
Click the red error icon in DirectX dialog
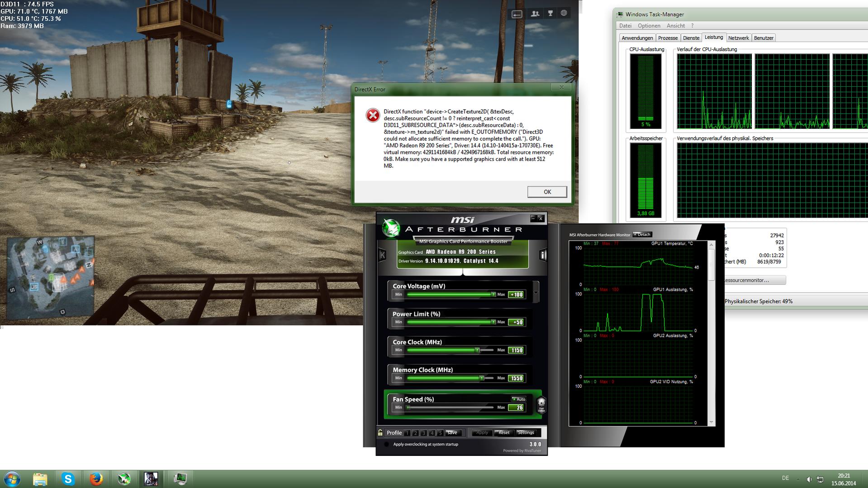coord(373,115)
